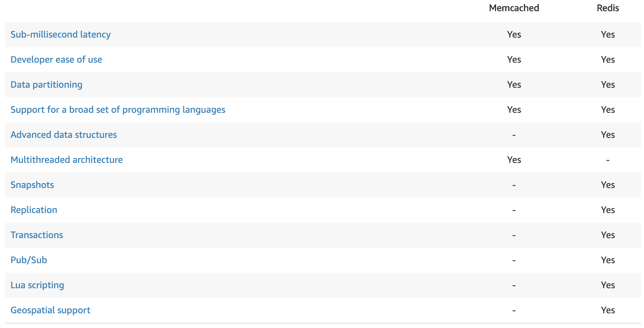This screenshot has height=328, width=644.
Task: Click Memcached's Yes for Sub-millisecond latency
Action: (514, 34)
